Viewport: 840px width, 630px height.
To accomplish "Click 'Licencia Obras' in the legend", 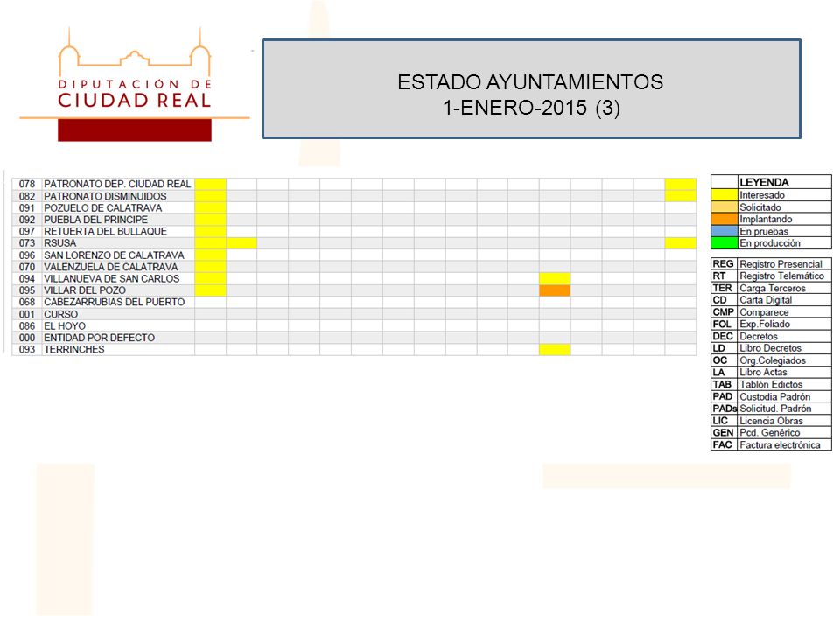I will [x=772, y=421].
